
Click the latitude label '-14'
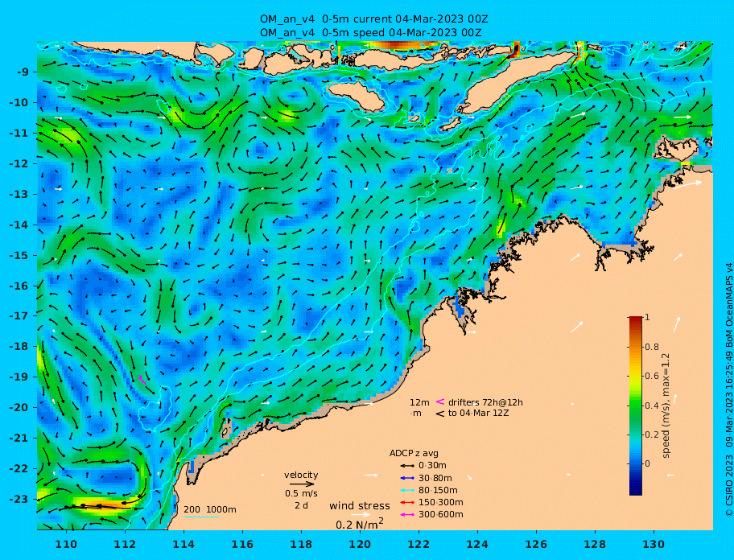point(21,225)
